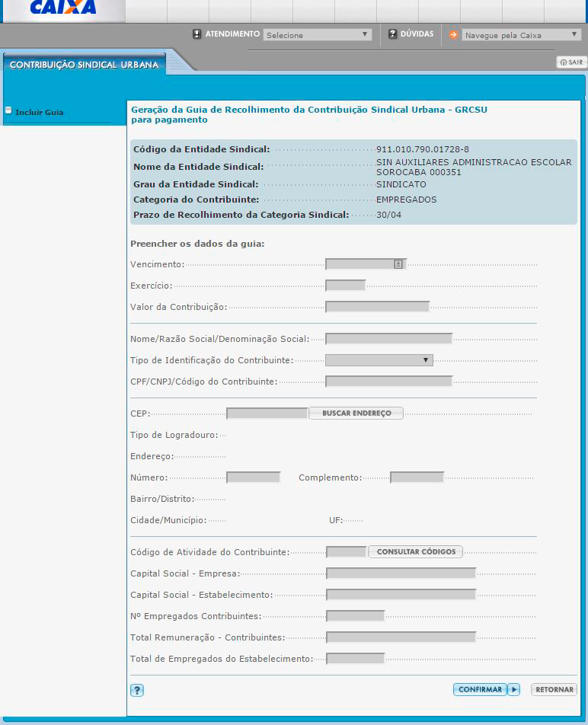The image size is (588, 725).
Task: Click the SINDICATO value
Action: coord(401,184)
